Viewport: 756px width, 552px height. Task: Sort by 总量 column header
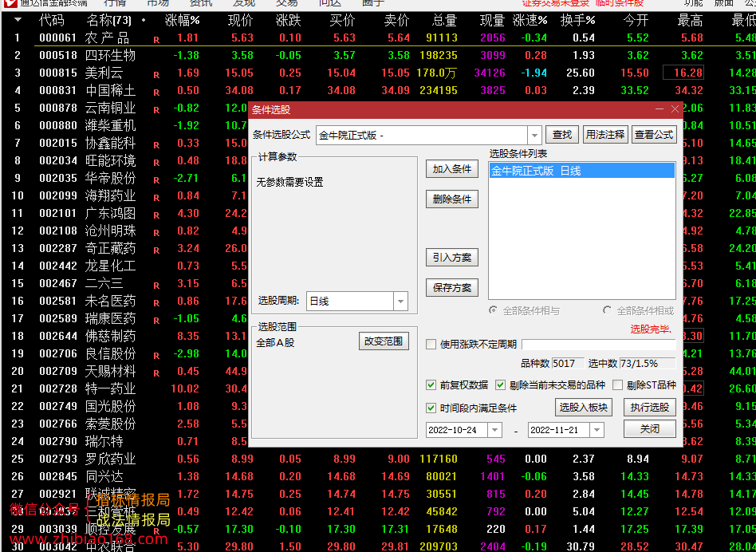coord(444,20)
